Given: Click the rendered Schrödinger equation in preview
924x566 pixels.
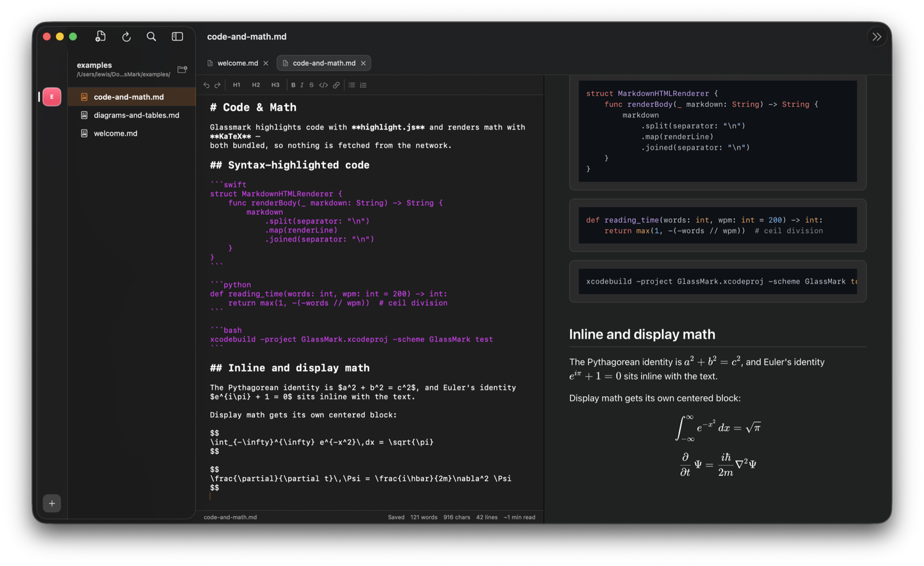Looking at the screenshot, I should click(718, 464).
